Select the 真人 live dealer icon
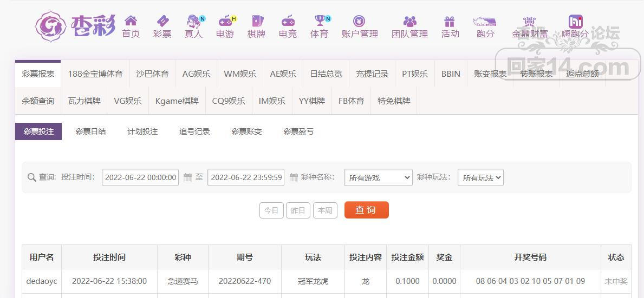644x298 pixels. tap(193, 21)
